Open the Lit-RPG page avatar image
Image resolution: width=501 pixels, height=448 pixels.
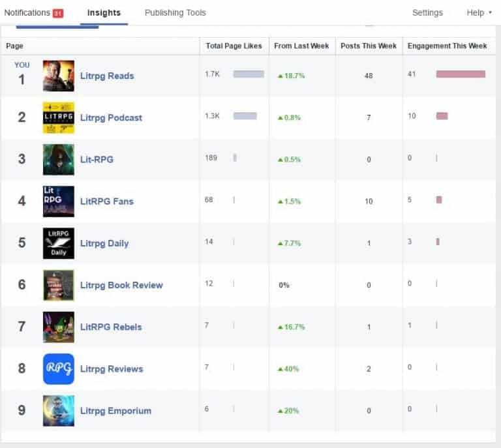pyautogui.click(x=58, y=159)
